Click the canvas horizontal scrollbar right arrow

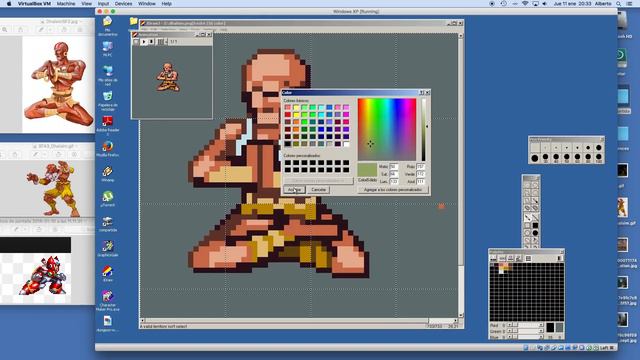pos(455,321)
